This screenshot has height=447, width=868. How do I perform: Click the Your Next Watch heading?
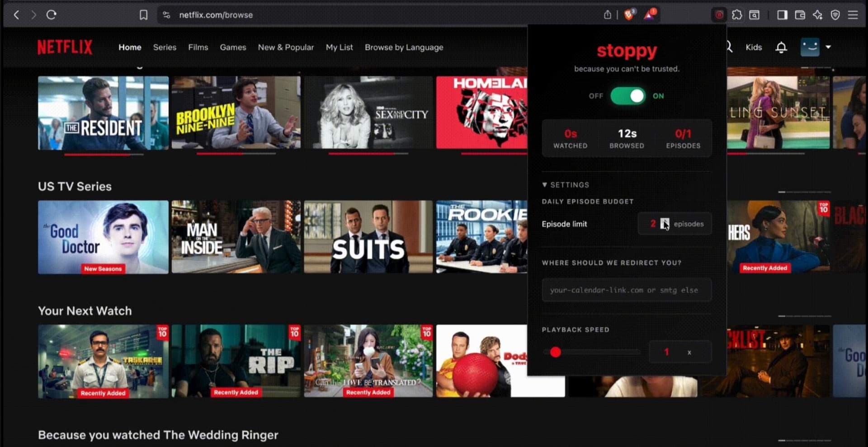click(x=85, y=311)
